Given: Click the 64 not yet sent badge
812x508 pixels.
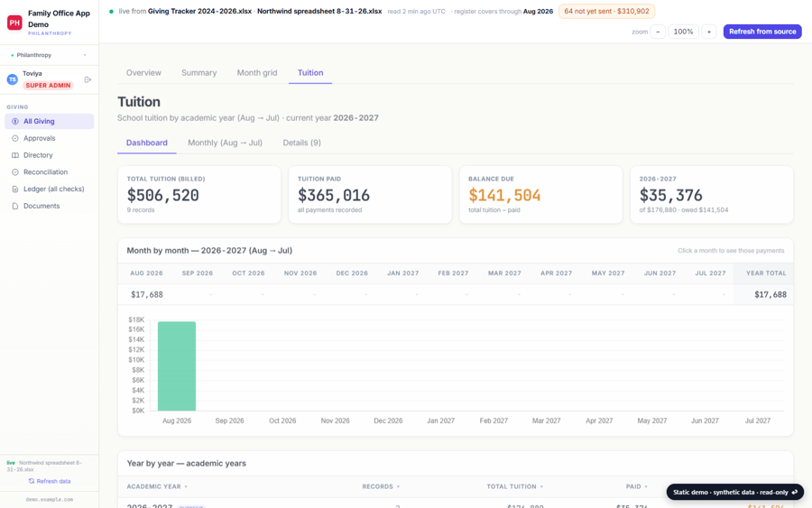Looking at the screenshot, I should [606, 12].
